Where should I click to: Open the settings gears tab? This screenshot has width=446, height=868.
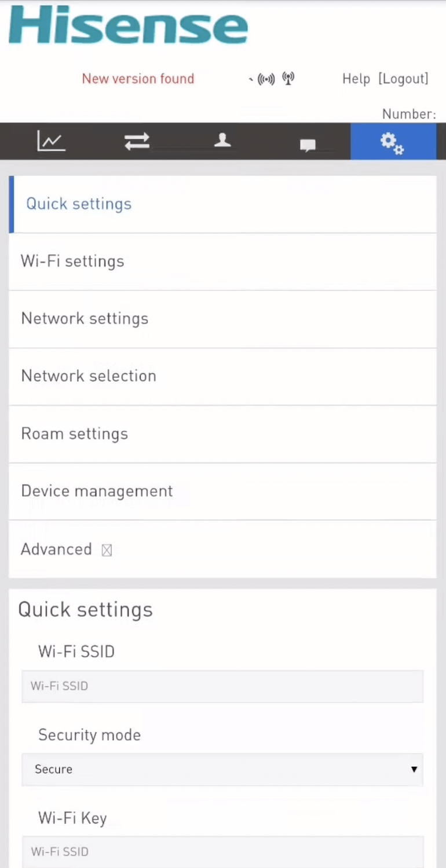pos(392,142)
